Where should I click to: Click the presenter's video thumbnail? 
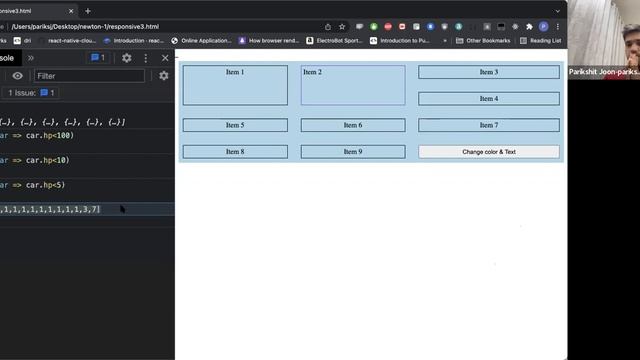(x=604, y=40)
